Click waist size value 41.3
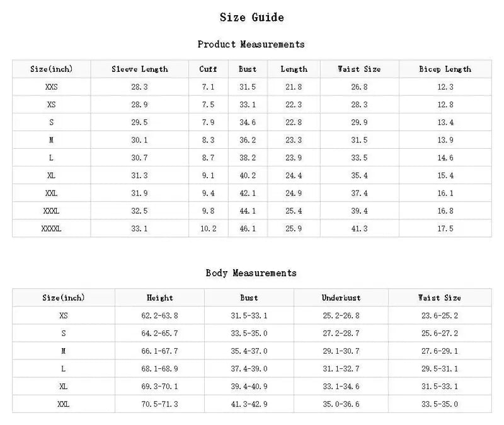 [359, 229]
